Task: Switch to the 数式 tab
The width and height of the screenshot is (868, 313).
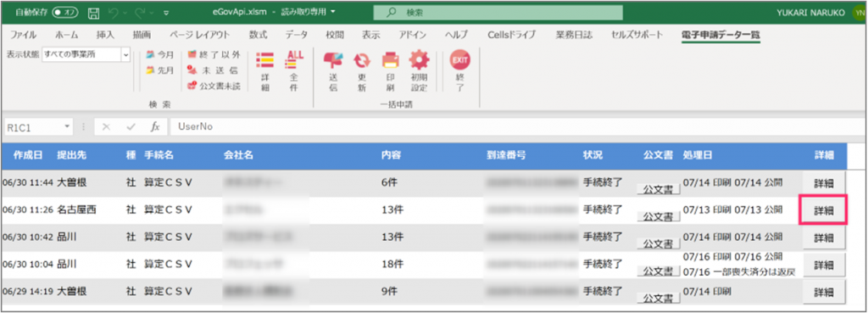Action: click(258, 35)
